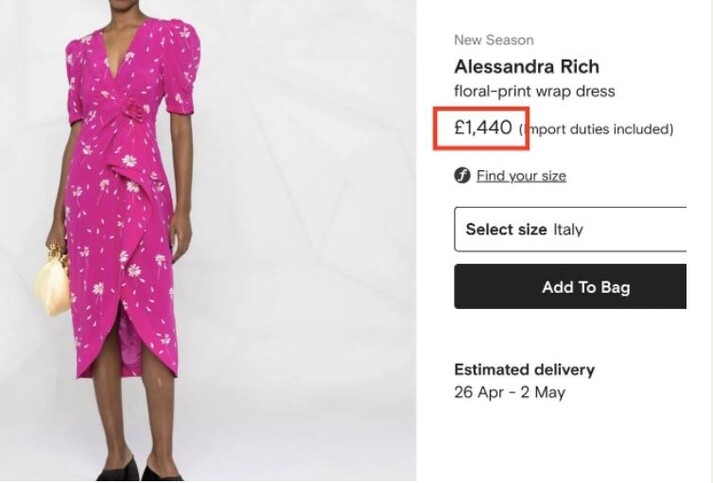Open the Alessandra Rich brand page
Viewport: 713px width, 483px height.
coord(526,67)
